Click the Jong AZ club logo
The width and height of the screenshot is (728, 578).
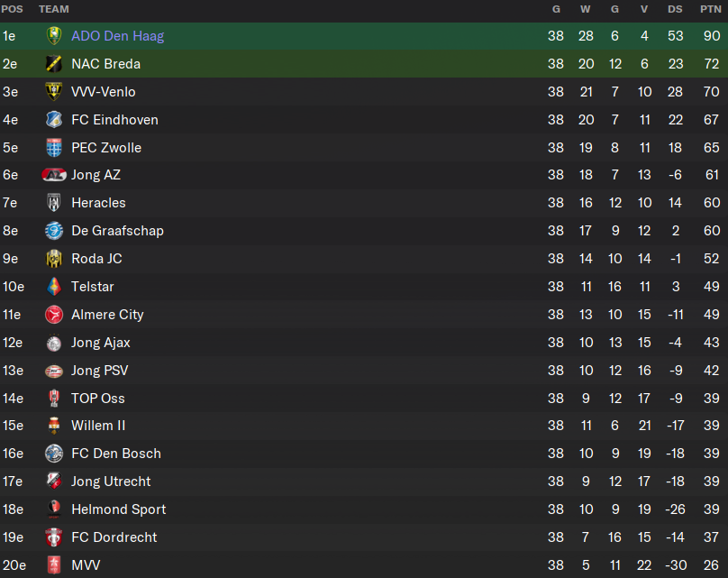click(54, 175)
